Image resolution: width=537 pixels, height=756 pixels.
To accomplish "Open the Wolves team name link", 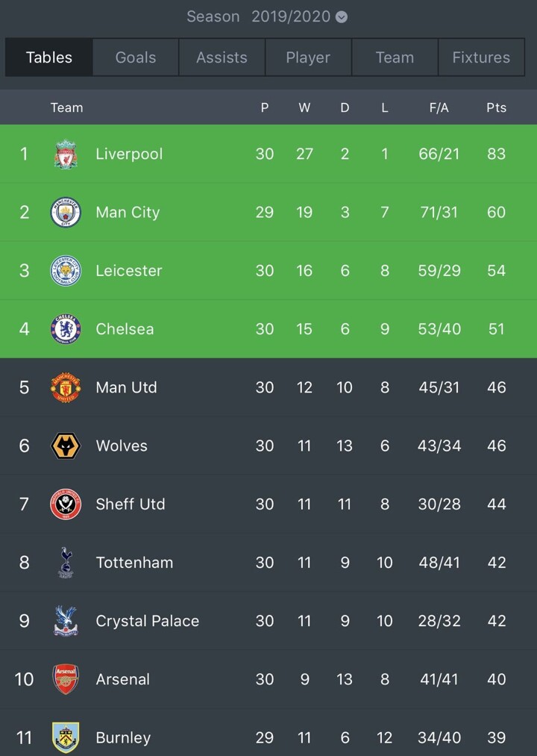I will pyautogui.click(x=122, y=446).
